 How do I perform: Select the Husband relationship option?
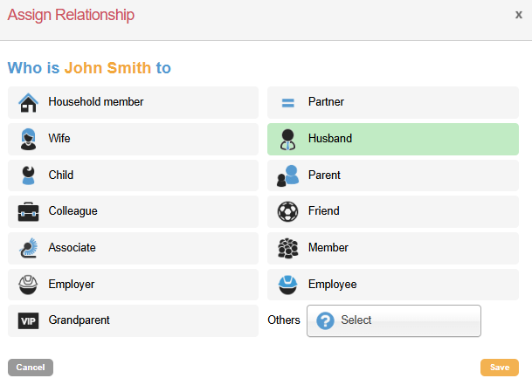point(392,139)
